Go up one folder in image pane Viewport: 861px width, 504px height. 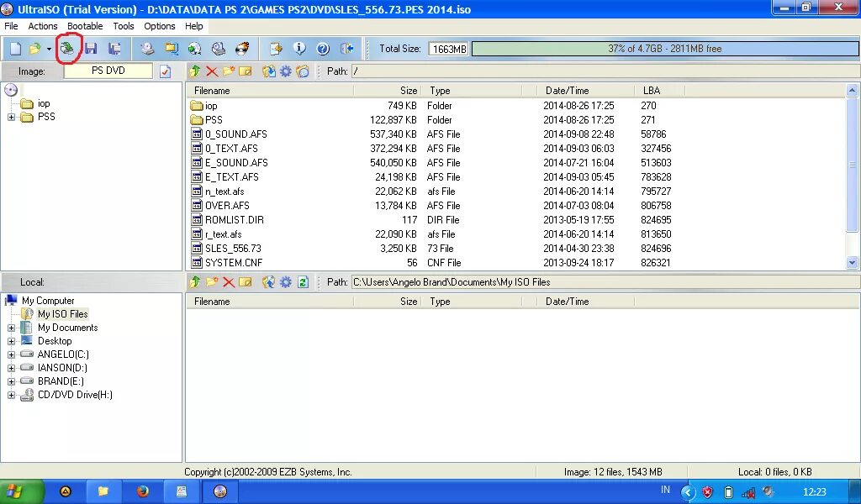tap(195, 71)
